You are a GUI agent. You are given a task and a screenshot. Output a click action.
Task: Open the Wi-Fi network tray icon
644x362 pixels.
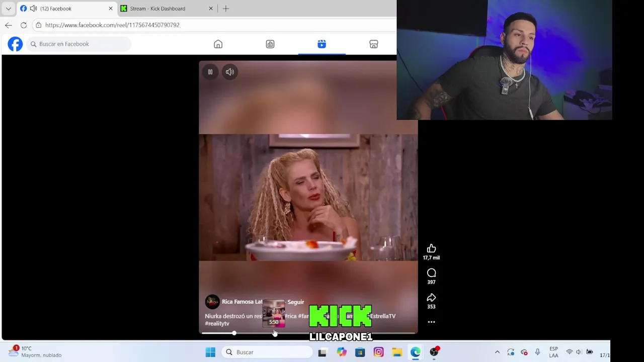[570, 352]
